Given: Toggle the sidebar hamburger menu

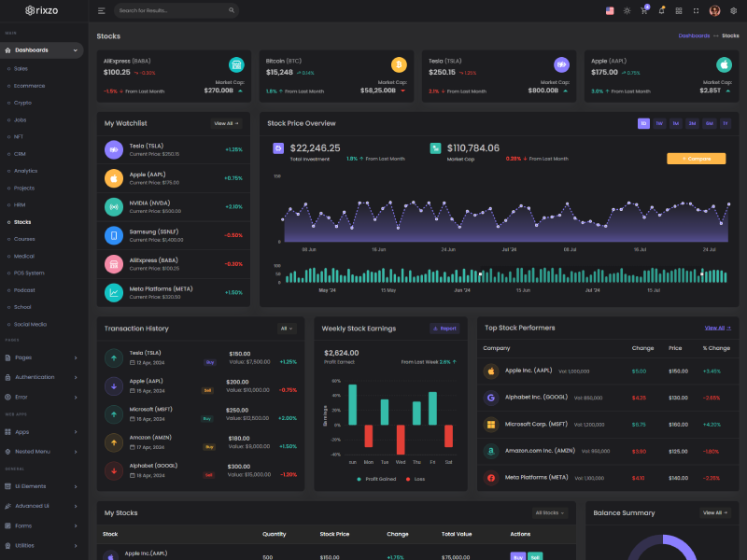Looking at the screenshot, I should pos(102,10).
